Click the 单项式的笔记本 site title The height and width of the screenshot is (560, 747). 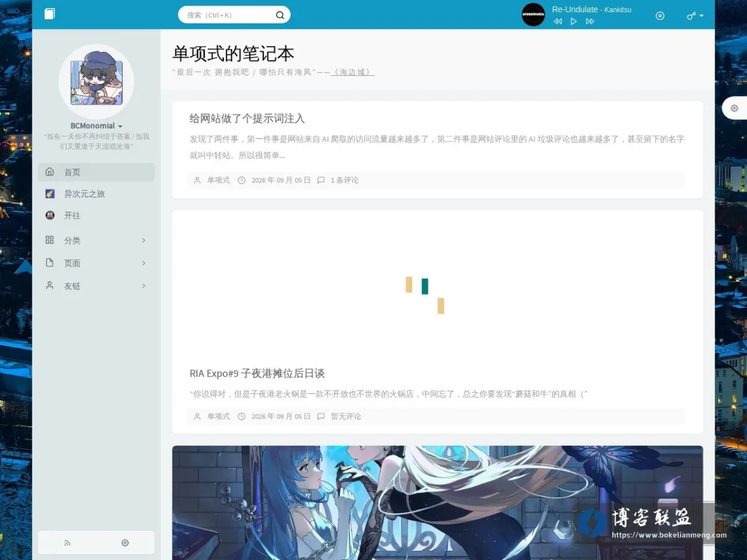(233, 54)
